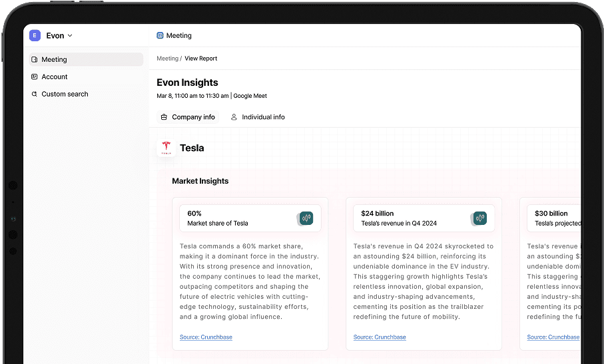Click the Google Meet label

coord(250,96)
